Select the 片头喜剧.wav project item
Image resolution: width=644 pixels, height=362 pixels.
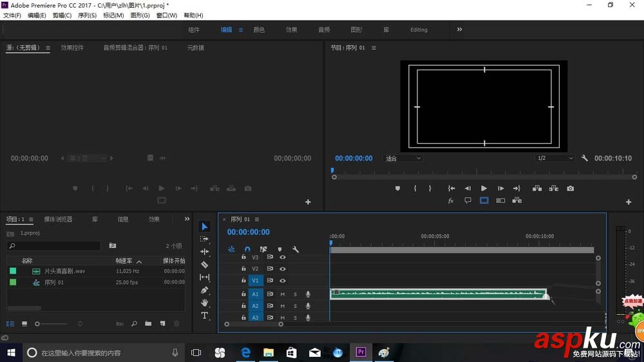point(64,271)
